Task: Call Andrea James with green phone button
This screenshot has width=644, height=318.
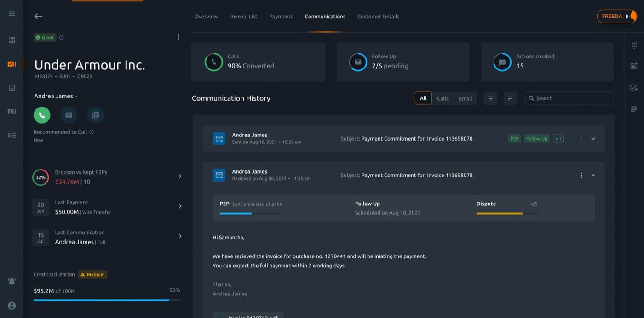Action: (x=42, y=115)
